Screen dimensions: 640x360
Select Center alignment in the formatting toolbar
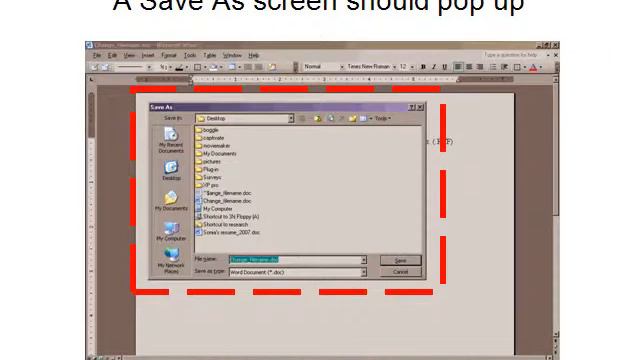click(469, 67)
